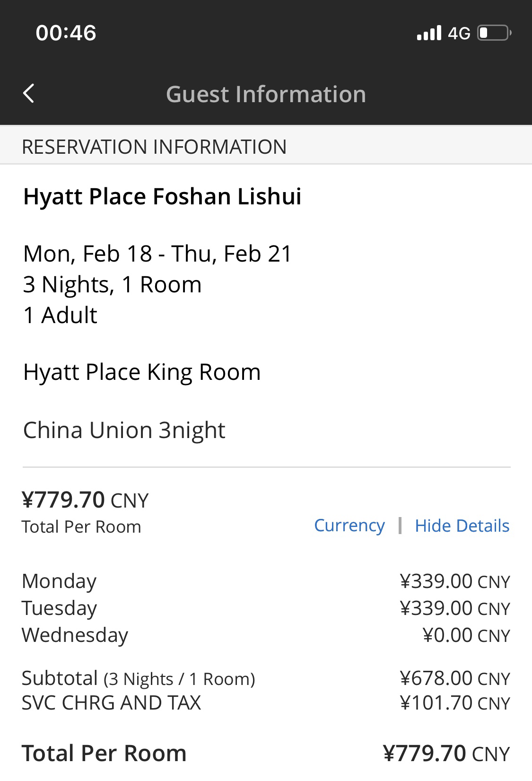
Task: Tap the Monday ¥339.00 rate row
Action: pyautogui.click(x=266, y=581)
